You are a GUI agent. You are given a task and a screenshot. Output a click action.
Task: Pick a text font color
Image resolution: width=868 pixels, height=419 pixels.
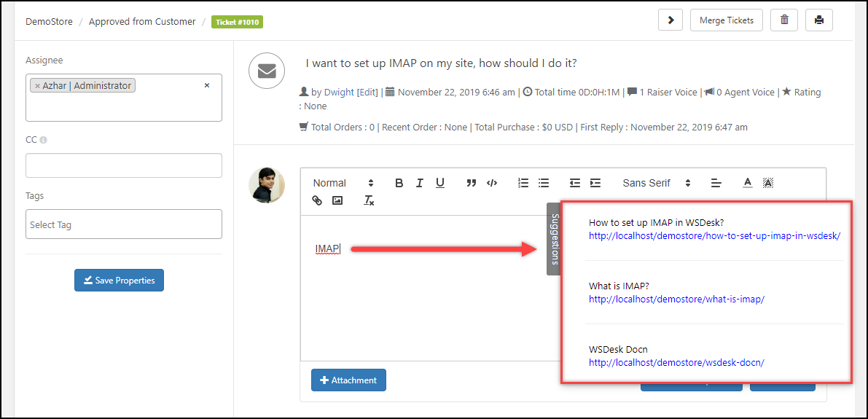(747, 183)
